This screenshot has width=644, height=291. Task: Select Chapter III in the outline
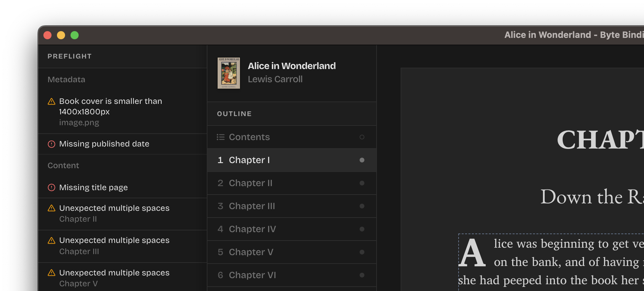[x=292, y=206]
